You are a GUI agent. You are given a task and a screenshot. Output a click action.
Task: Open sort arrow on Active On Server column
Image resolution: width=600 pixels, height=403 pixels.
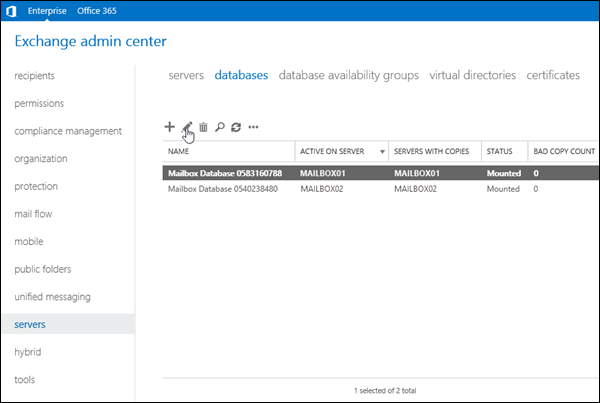[382, 152]
